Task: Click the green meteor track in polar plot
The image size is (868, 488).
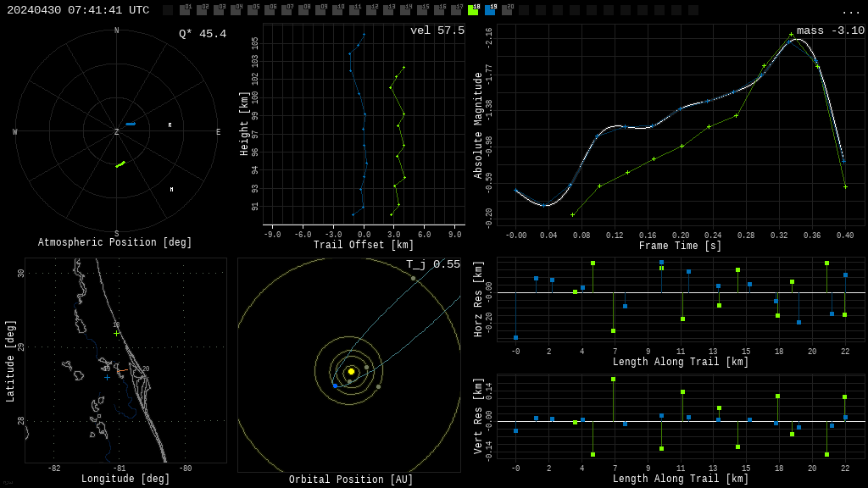Action: [x=120, y=164]
